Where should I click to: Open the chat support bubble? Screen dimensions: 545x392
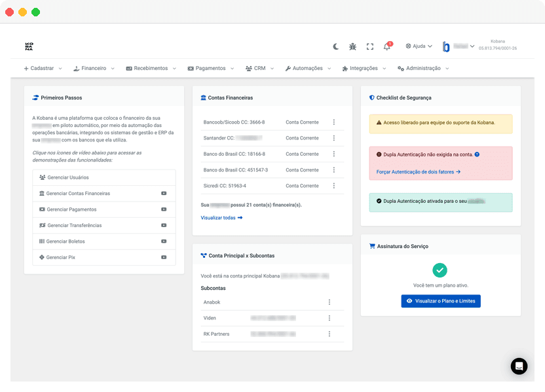click(x=519, y=366)
